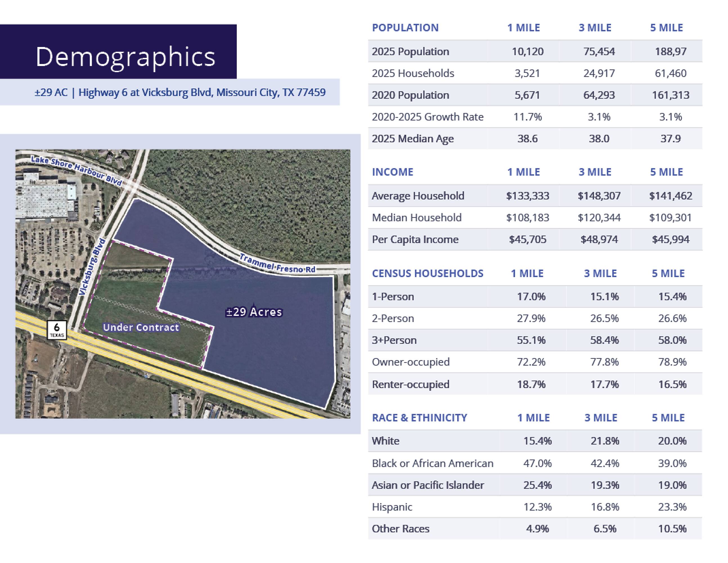Click the ±29 Acres map label

click(254, 312)
